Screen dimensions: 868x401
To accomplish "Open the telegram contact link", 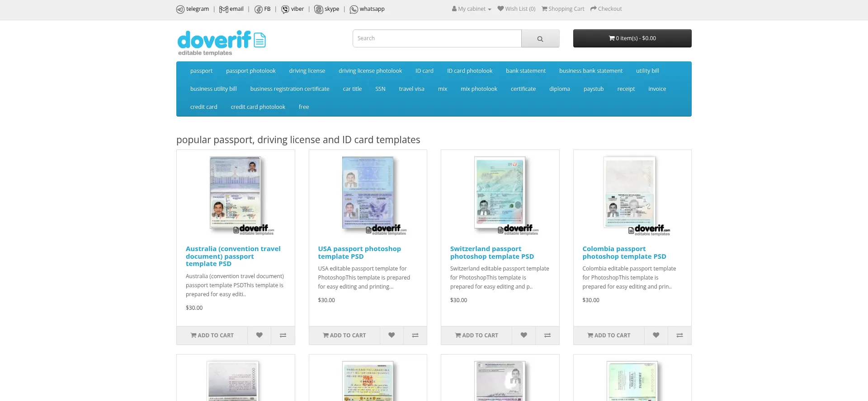I will tap(193, 9).
